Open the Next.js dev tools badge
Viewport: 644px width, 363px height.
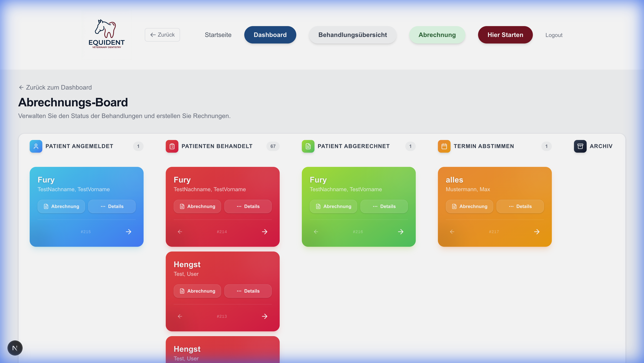pyautogui.click(x=15, y=348)
